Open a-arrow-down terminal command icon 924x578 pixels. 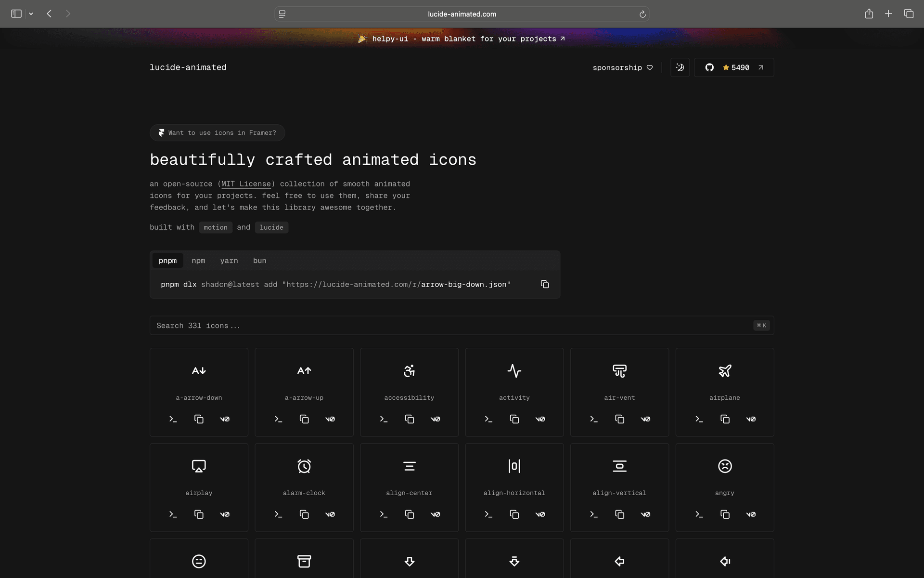tap(173, 419)
